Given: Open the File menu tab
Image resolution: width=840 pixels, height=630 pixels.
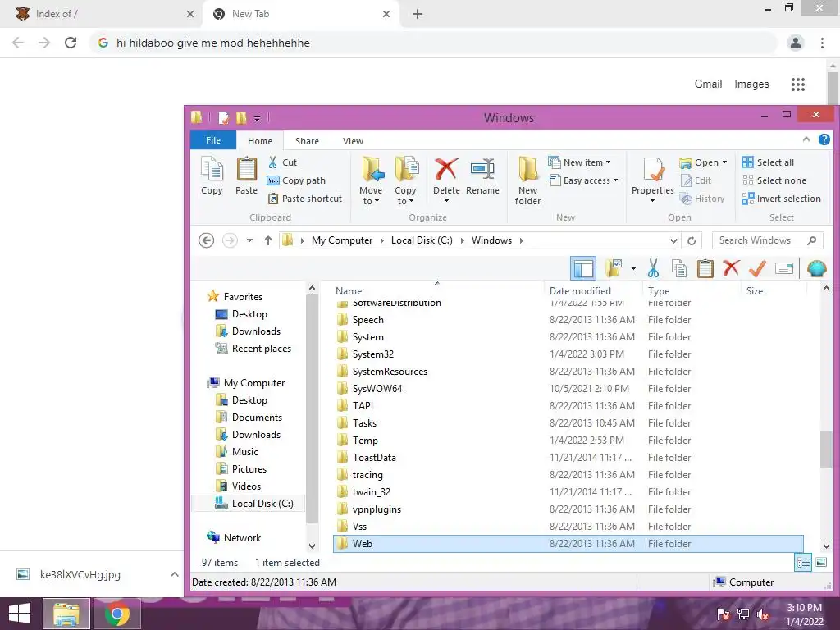Looking at the screenshot, I should (x=213, y=140).
